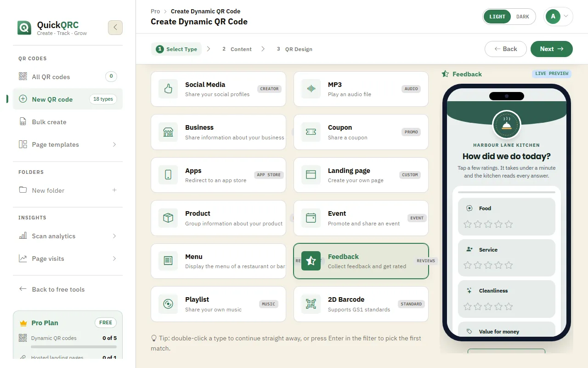
Task: Select the Playlist disc icon
Action: (x=168, y=304)
